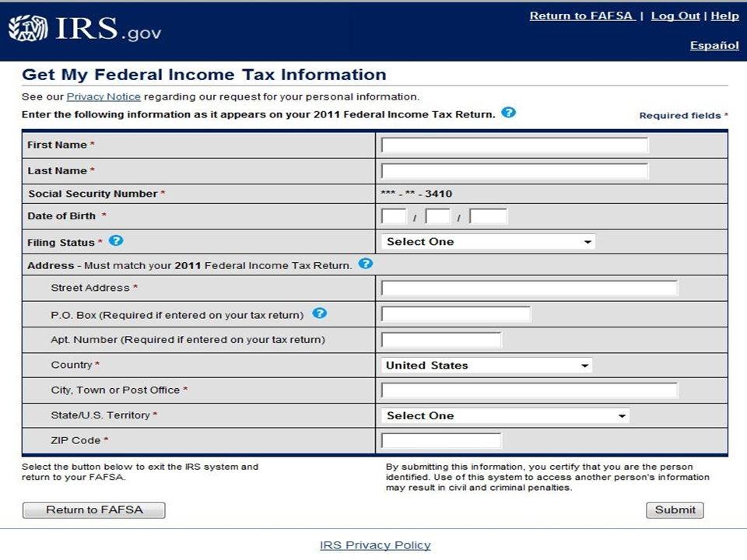Open the IRS Privacy Policy link

coord(375,545)
